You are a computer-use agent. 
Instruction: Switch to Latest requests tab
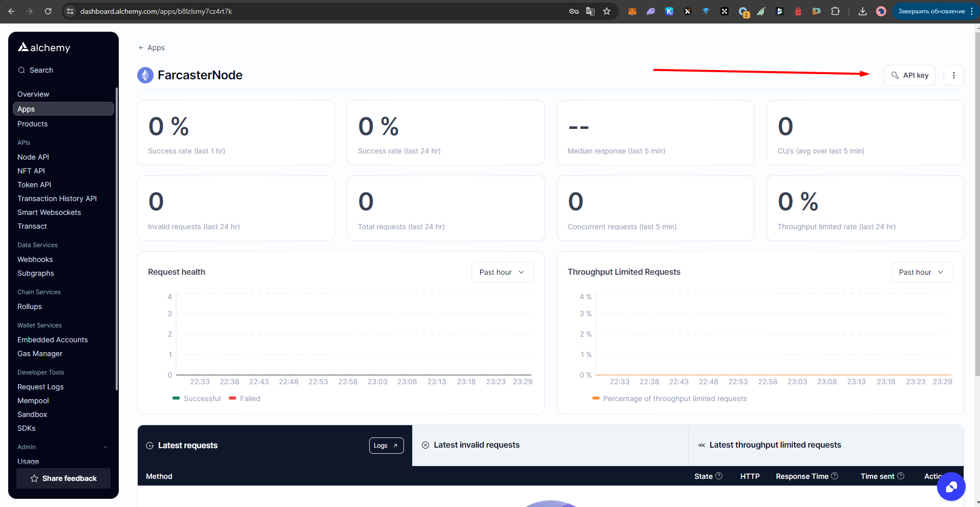click(188, 446)
